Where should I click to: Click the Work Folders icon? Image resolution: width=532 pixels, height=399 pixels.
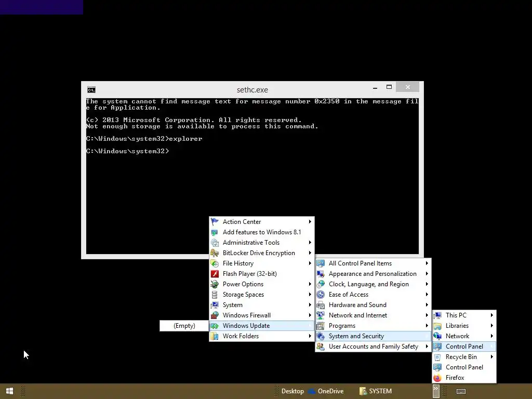click(215, 336)
